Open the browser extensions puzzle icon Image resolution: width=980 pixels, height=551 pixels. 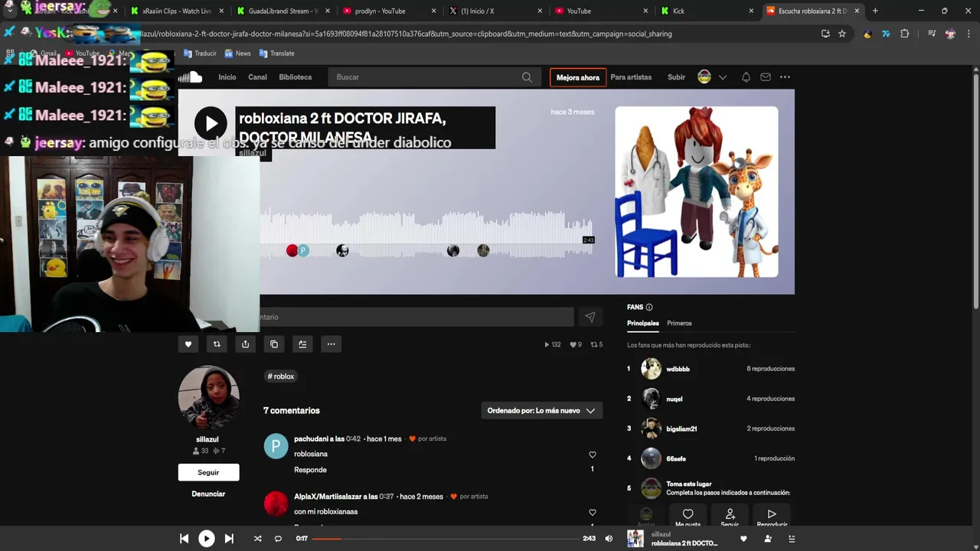tap(905, 34)
